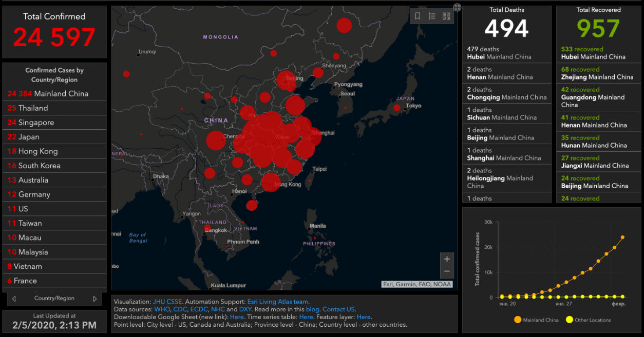Viewport: 644px width, 337px height.
Task: Select Zhejiang entry in Total Recovered list
Action: (598, 73)
